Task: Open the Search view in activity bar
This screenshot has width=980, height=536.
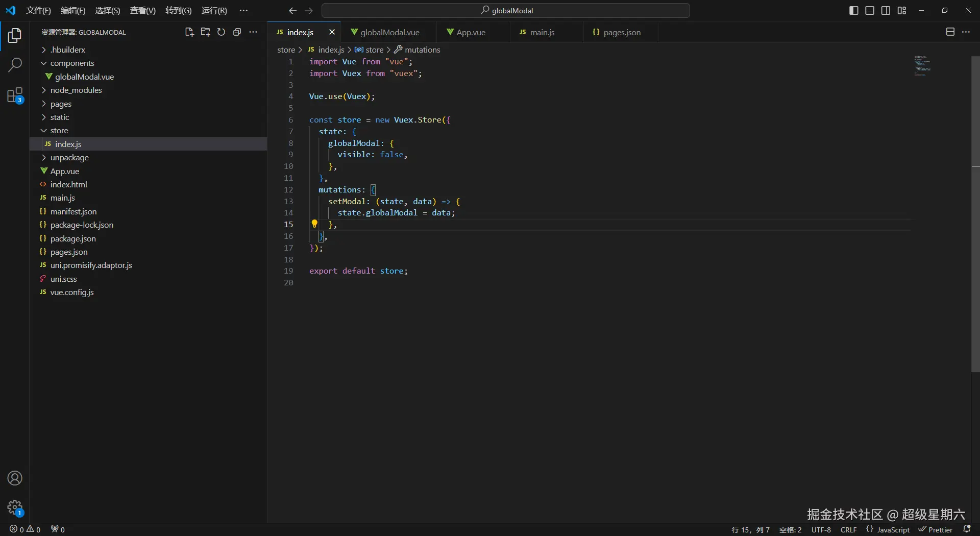Action: pos(15,65)
